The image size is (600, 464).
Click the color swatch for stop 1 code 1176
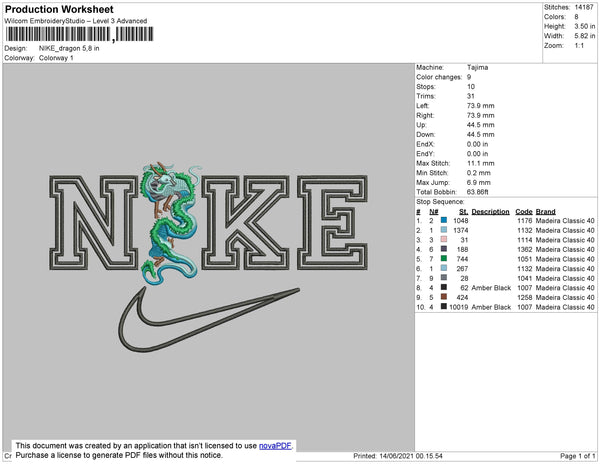tap(444, 220)
